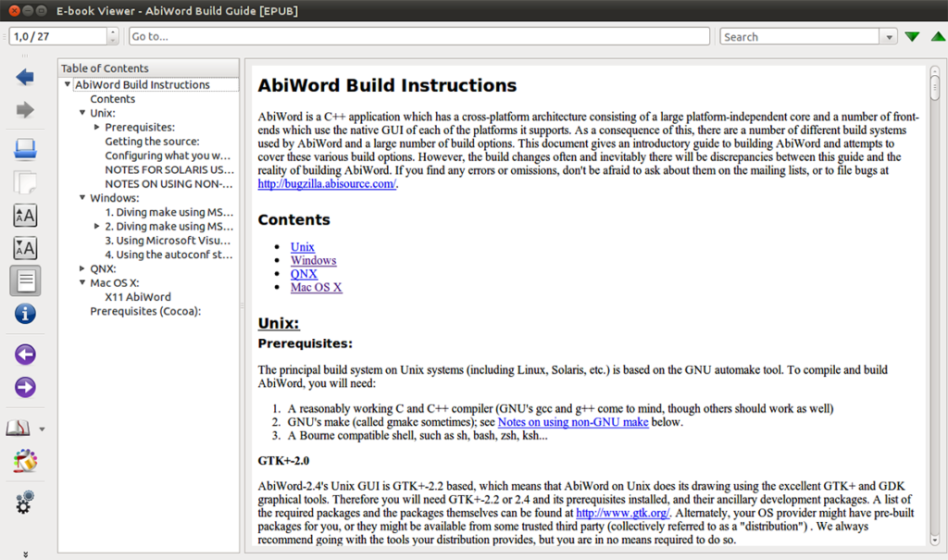The image size is (948, 560).
Task: Follow the 'Mac OS X' contents link
Action: 316,288
